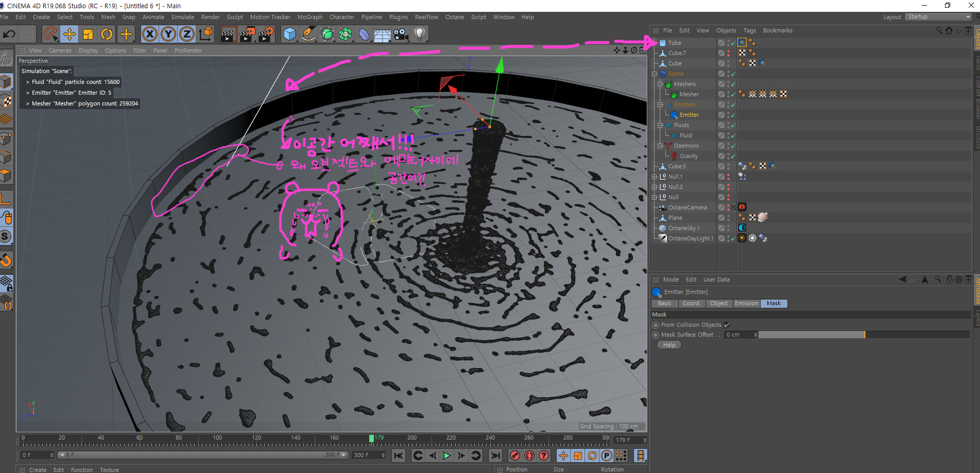Switch to the Coord. tab

(692, 304)
